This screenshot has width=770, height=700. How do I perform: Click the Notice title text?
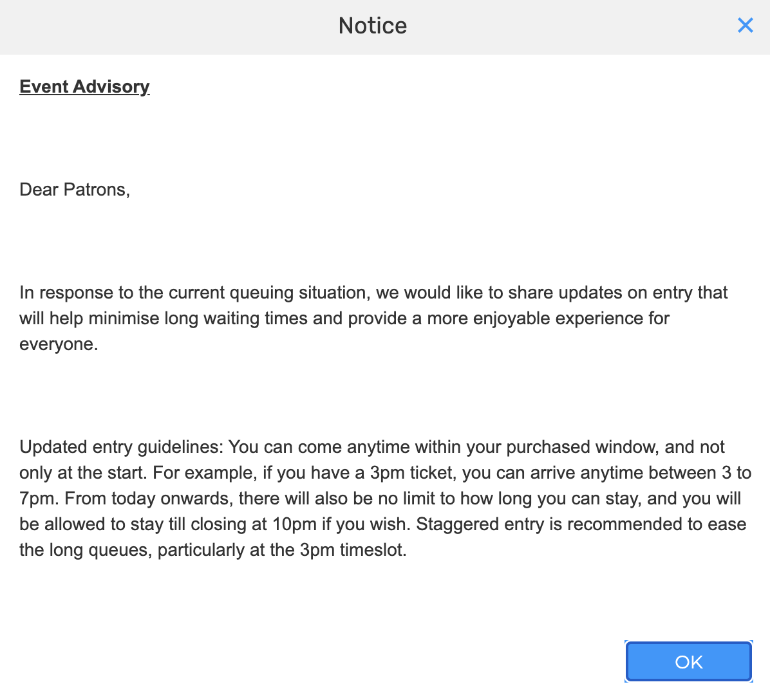pyautogui.click(x=373, y=26)
